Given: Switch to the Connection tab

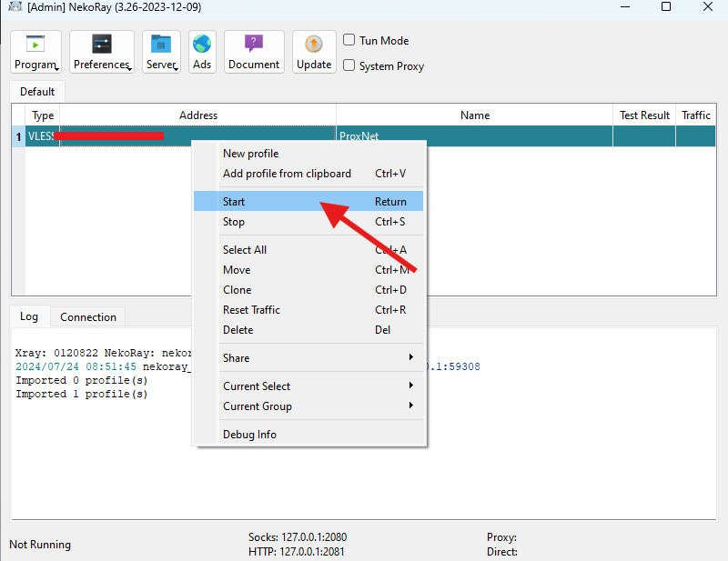Looking at the screenshot, I should coord(88,317).
